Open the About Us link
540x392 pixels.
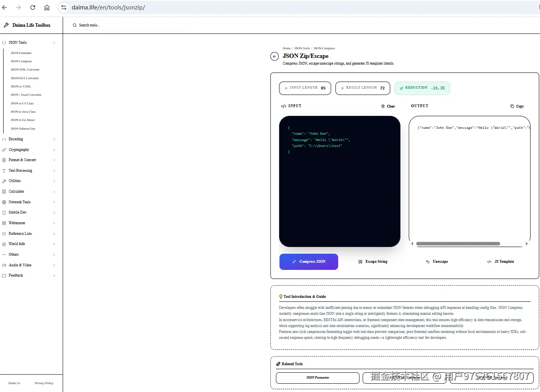[x=14, y=383]
